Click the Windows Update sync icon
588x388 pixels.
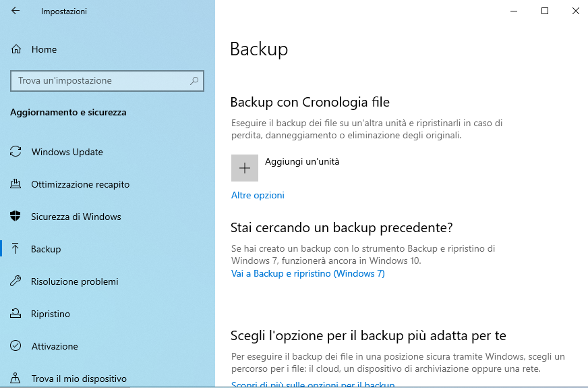click(16, 152)
